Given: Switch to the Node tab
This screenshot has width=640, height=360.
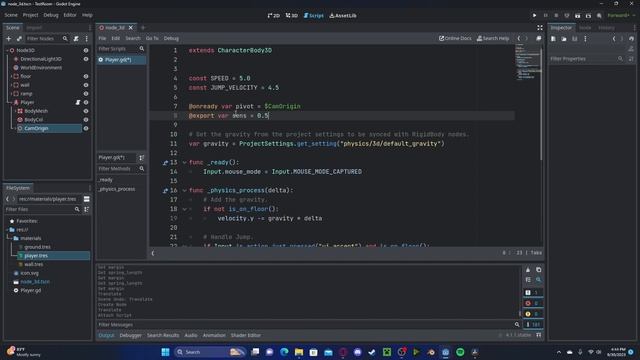Looking at the screenshot, I should pos(585,28).
